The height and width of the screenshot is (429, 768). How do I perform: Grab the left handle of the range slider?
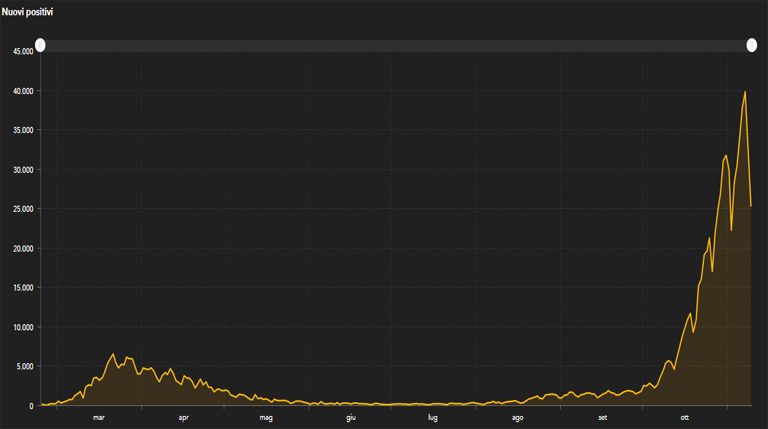pyautogui.click(x=41, y=46)
